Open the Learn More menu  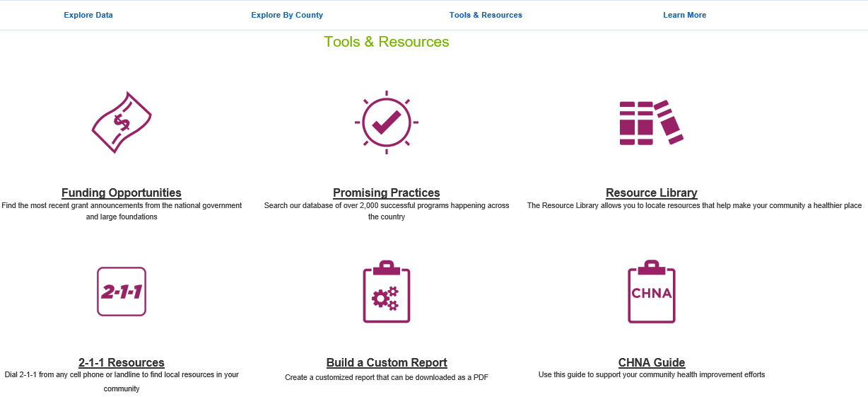click(x=684, y=15)
